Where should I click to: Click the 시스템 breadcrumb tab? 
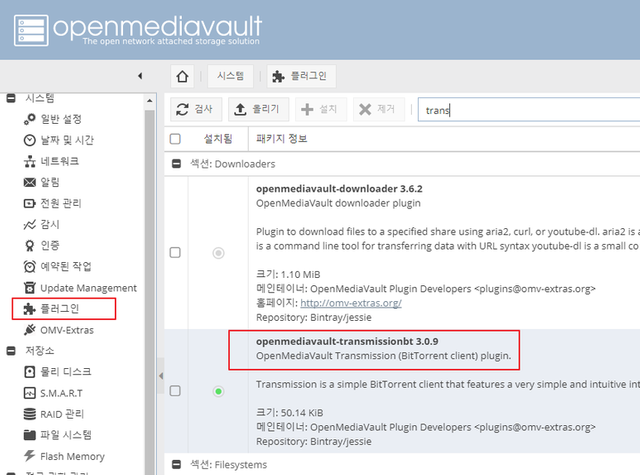click(x=231, y=76)
